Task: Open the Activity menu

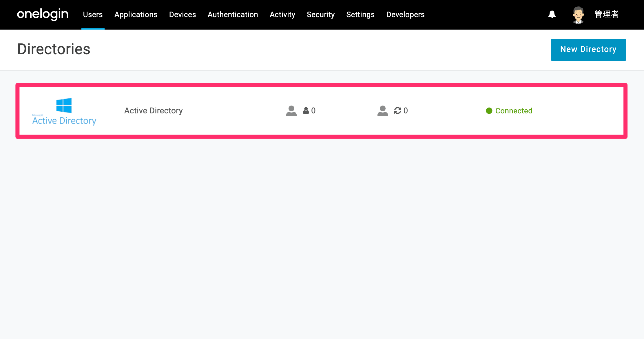Action: [282, 14]
